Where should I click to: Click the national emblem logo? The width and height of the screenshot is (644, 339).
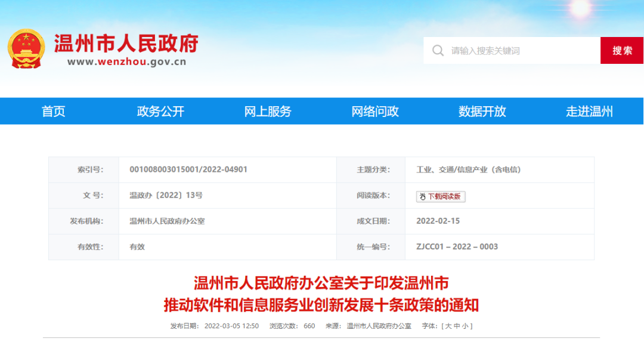(26, 49)
